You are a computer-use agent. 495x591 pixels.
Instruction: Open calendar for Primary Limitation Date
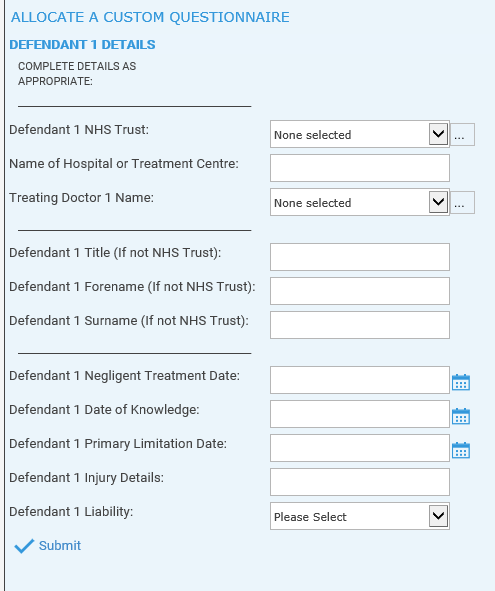pos(461,450)
